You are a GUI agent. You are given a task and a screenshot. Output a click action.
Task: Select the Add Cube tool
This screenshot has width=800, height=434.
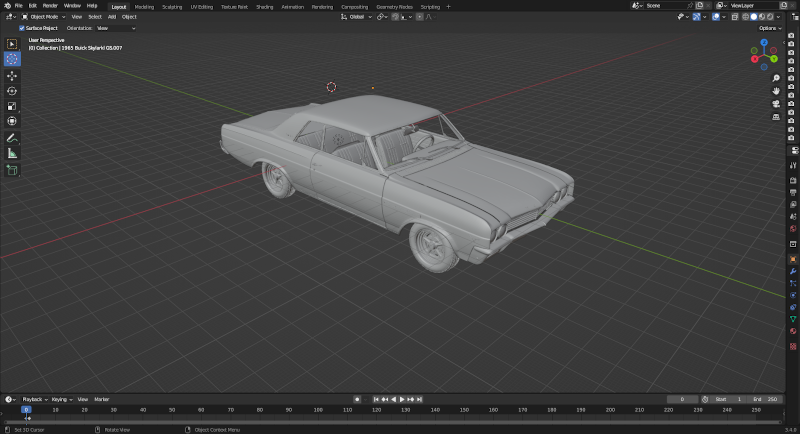point(12,170)
